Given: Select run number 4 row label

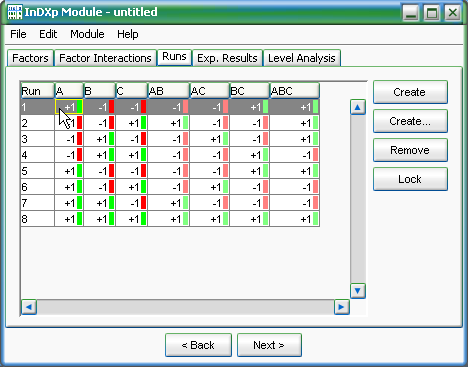Looking at the screenshot, I should tap(37, 155).
